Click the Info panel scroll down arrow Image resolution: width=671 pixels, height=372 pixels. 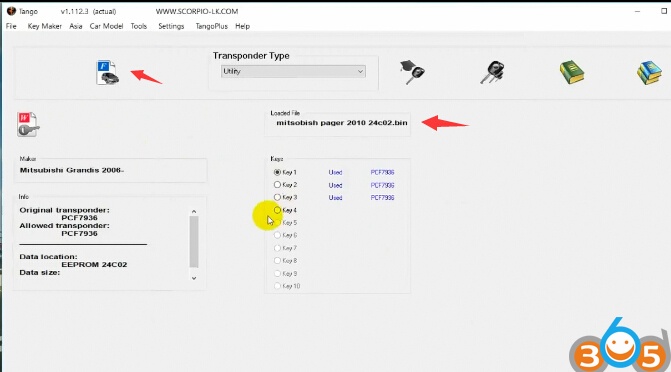[194, 278]
